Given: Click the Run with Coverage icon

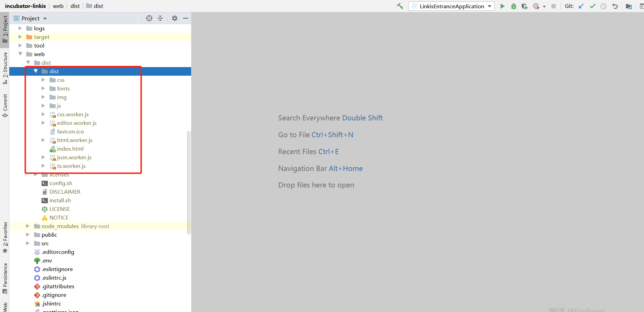Looking at the screenshot, I should coord(524,6).
